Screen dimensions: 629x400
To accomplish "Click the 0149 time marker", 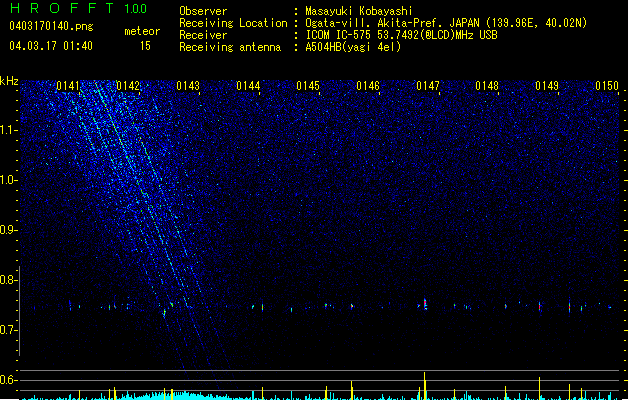I will click(x=547, y=86).
